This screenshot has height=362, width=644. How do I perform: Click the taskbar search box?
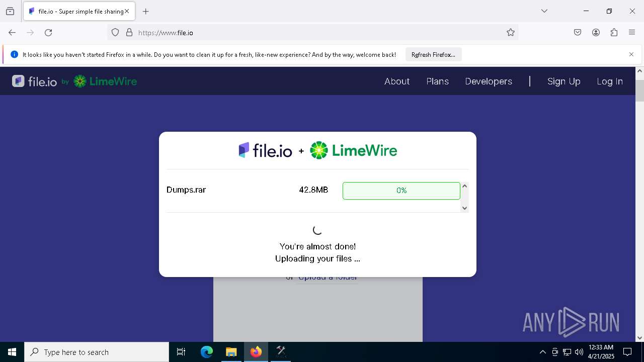point(97,352)
